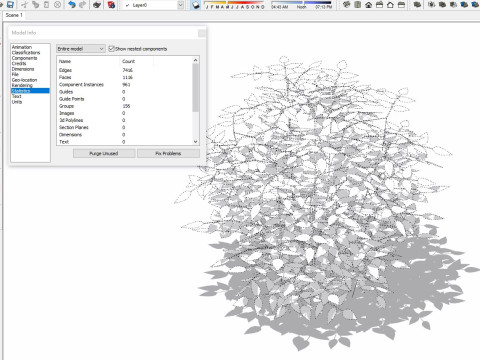Click the X-Ray style icon
Image resolution: width=480 pixels, height=360 pixels.
pyautogui.click(x=417, y=5)
